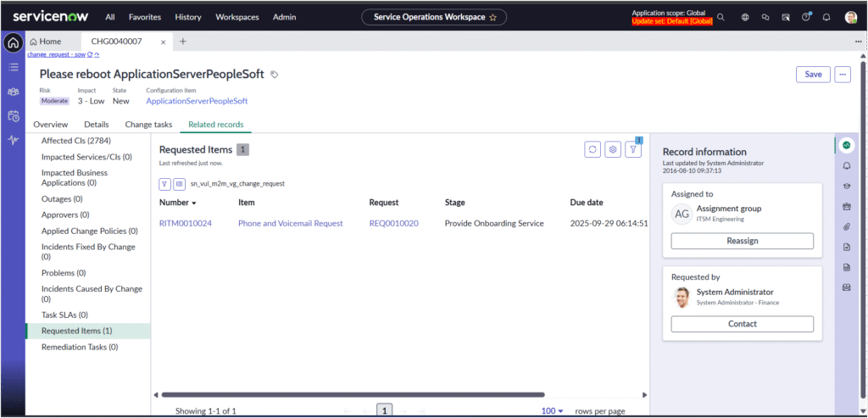Click the refresh list icon in Requested Items

593,149
